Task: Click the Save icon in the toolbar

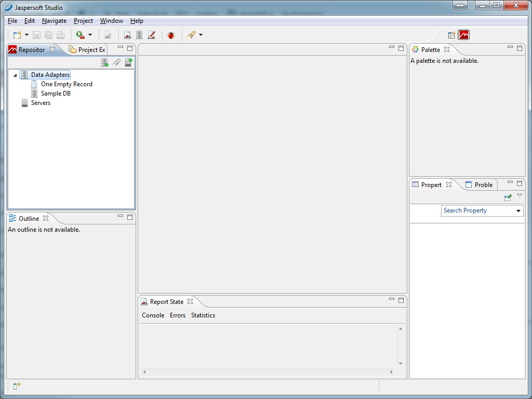Action: pyautogui.click(x=36, y=35)
